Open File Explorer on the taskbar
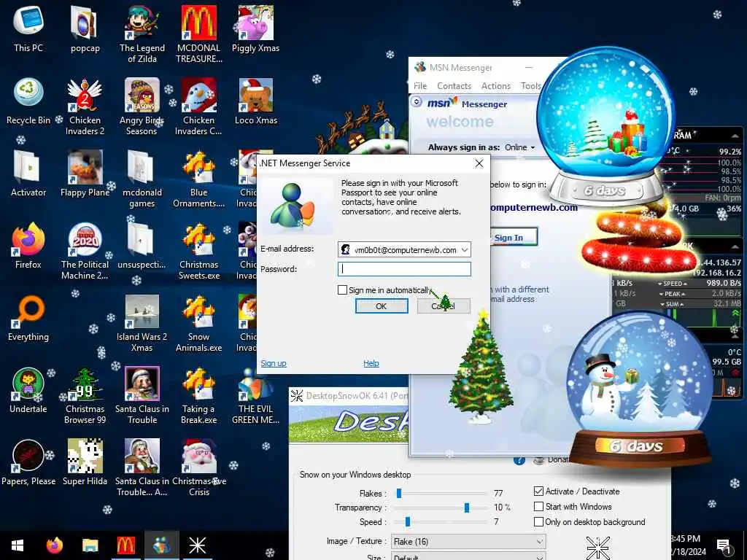 pyautogui.click(x=90, y=545)
